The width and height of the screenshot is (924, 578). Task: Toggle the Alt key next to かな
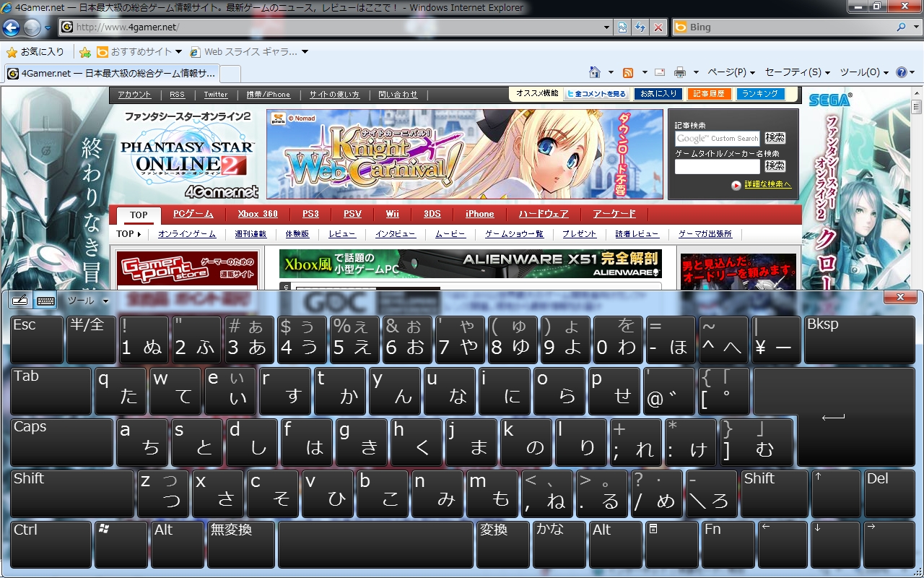pyautogui.click(x=615, y=544)
